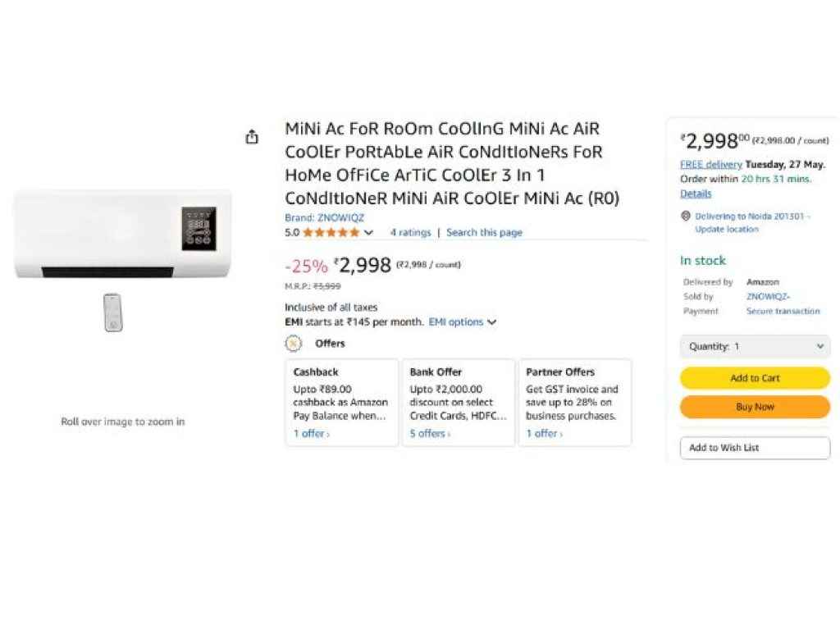The image size is (840, 620).
Task: Open the Secure transaction link
Action: [783, 312]
